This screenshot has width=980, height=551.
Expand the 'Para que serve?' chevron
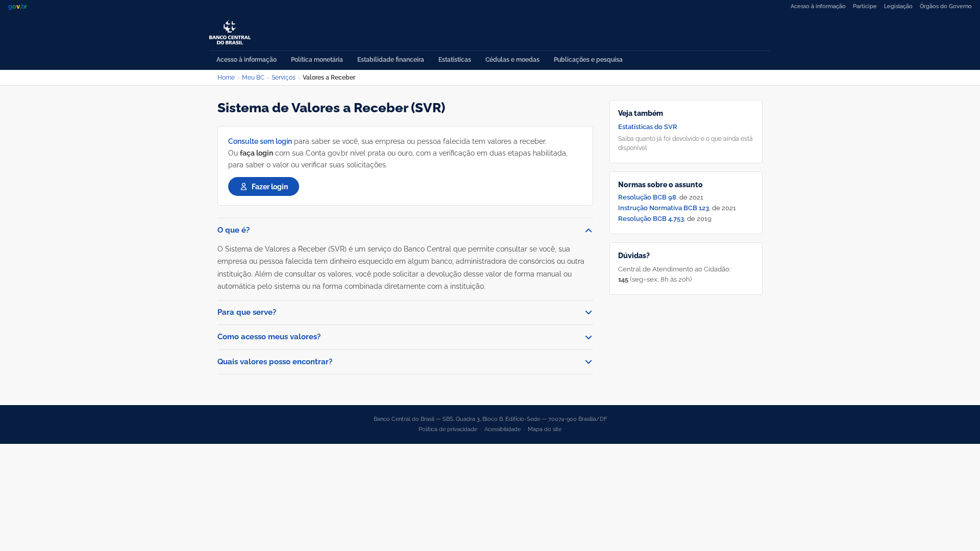tap(588, 313)
